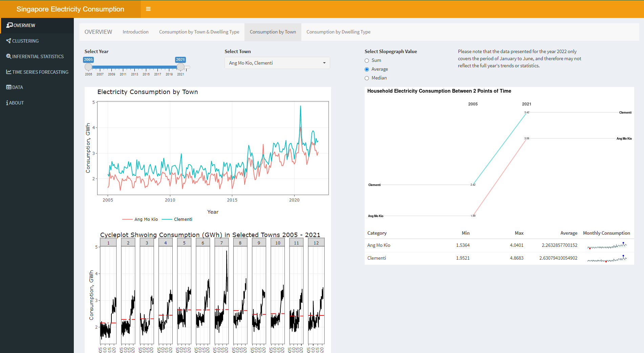Click the Data table icon
Image resolution: width=644 pixels, height=353 pixels.
8,87
